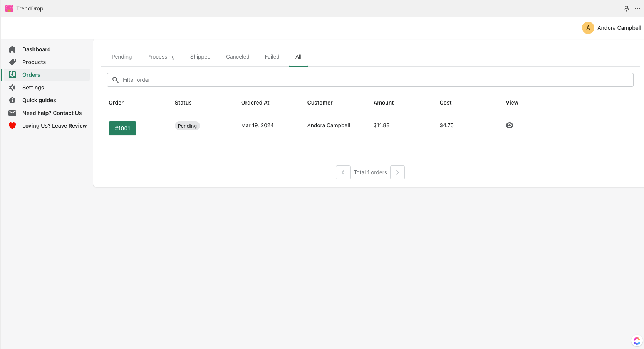Click the Quick guides question mark icon
This screenshot has width=644, height=349.
tap(12, 100)
